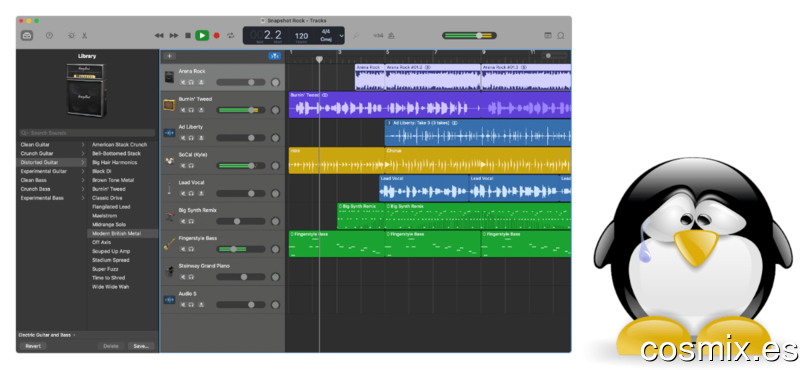Select the Wide Wide Wah patch

[110, 287]
